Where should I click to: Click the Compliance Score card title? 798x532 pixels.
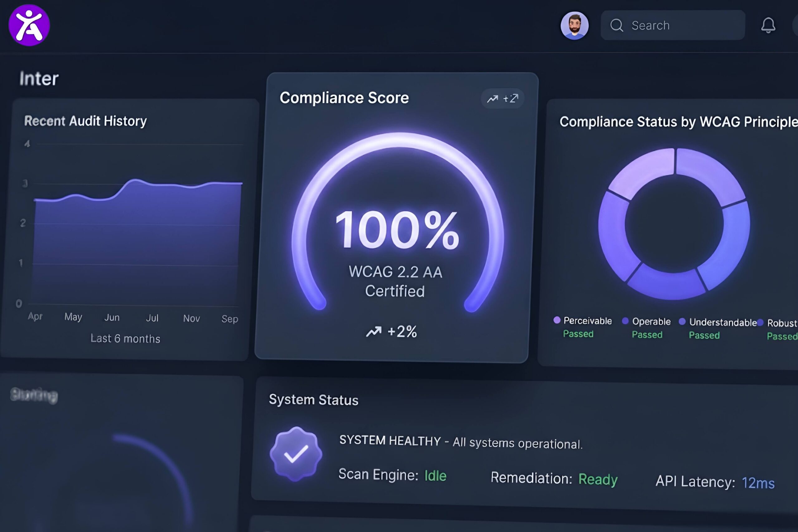click(x=344, y=98)
